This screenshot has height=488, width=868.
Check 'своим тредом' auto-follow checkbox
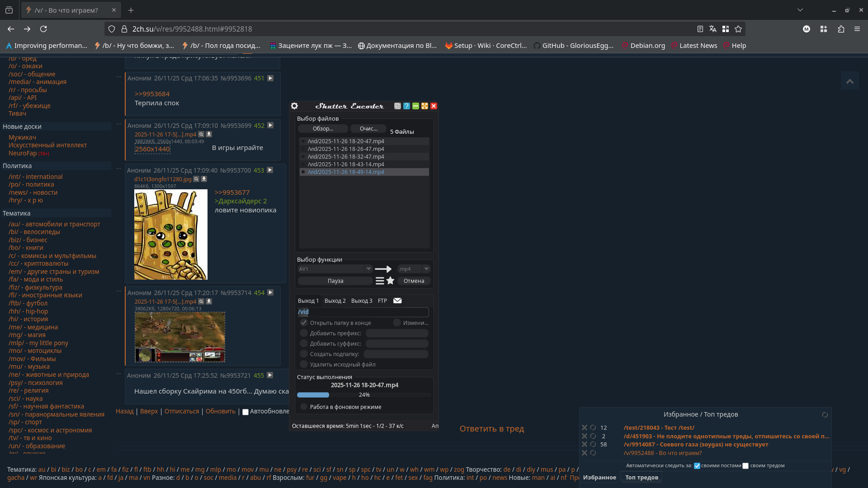[x=745, y=466]
